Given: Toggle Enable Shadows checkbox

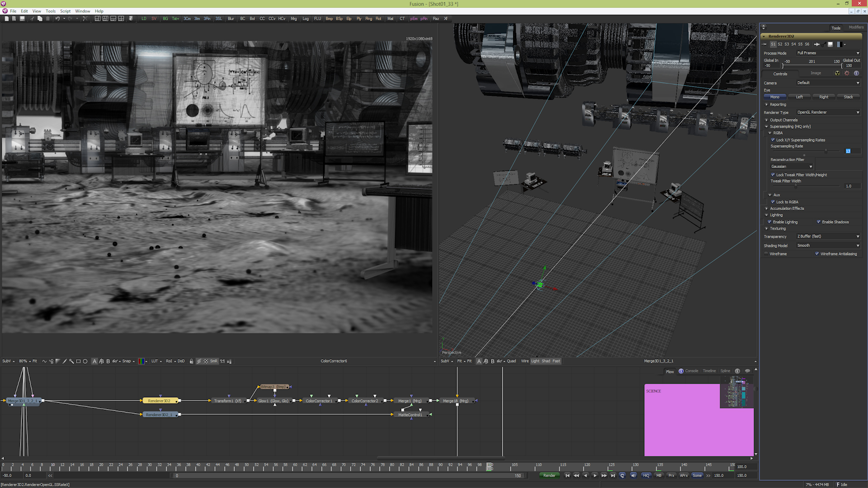Looking at the screenshot, I should pos(819,222).
